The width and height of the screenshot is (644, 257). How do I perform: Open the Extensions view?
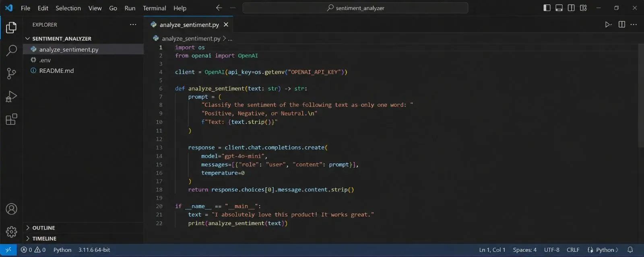point(11,119)
